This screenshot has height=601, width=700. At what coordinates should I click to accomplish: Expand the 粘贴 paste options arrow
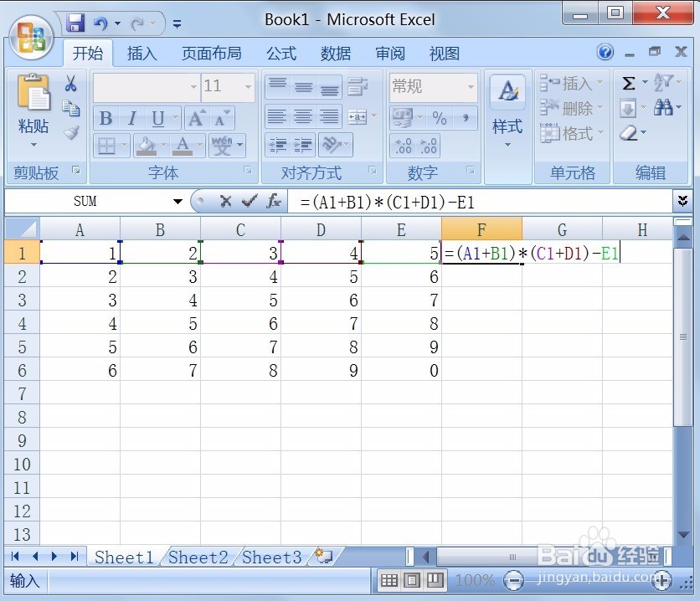click(34, 145)
